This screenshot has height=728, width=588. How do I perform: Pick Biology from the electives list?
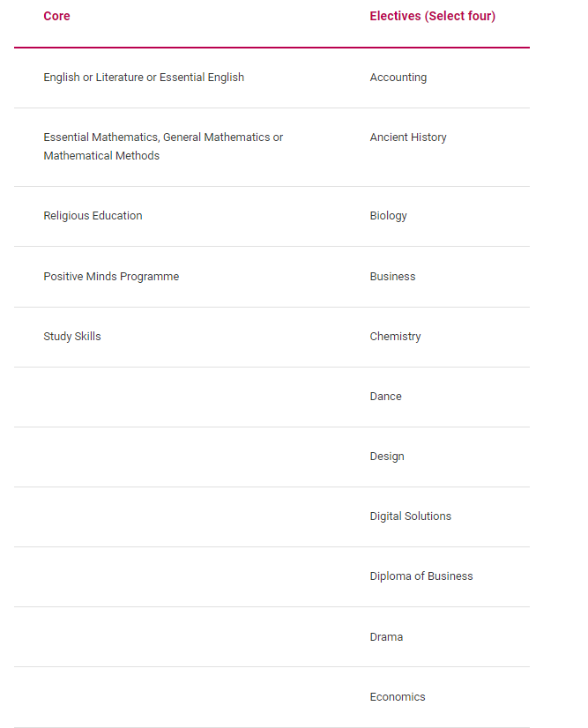coord(388,216)
